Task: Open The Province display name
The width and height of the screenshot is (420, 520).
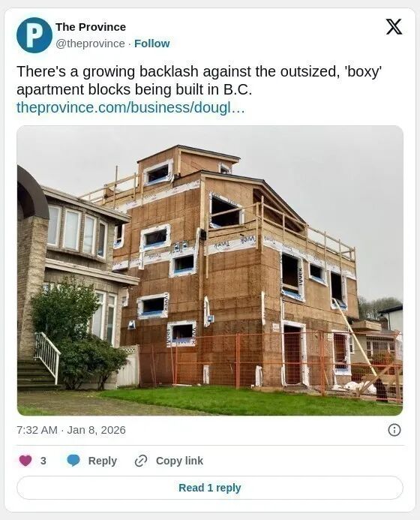Action: [x=91, y=27]
